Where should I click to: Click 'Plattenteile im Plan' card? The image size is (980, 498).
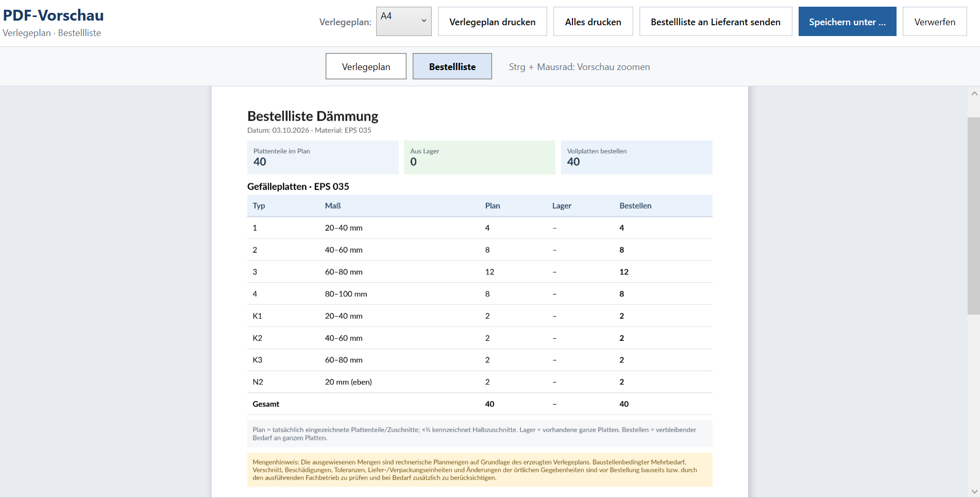click(x=323, y=157)
